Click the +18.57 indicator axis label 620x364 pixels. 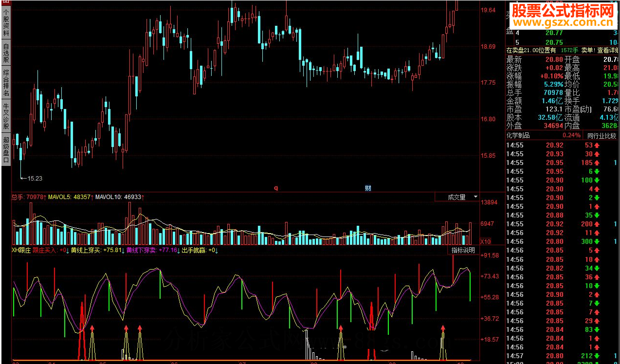click(489, 339)
